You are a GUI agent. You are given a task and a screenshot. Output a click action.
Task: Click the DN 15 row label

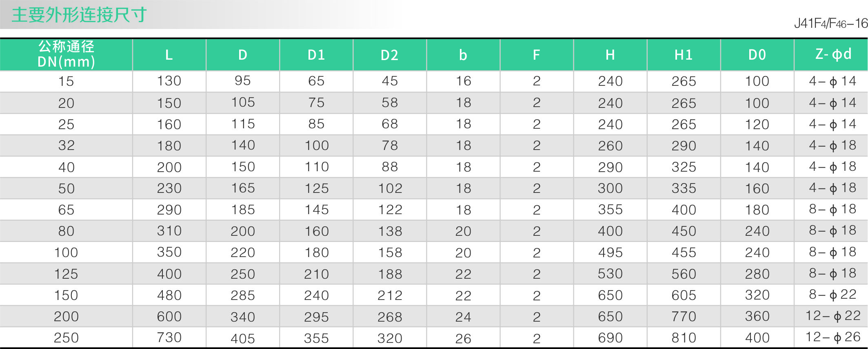(66, 81)
